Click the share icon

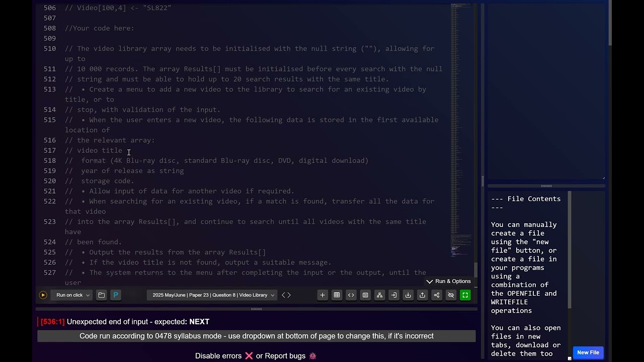(x=437, y=295)
